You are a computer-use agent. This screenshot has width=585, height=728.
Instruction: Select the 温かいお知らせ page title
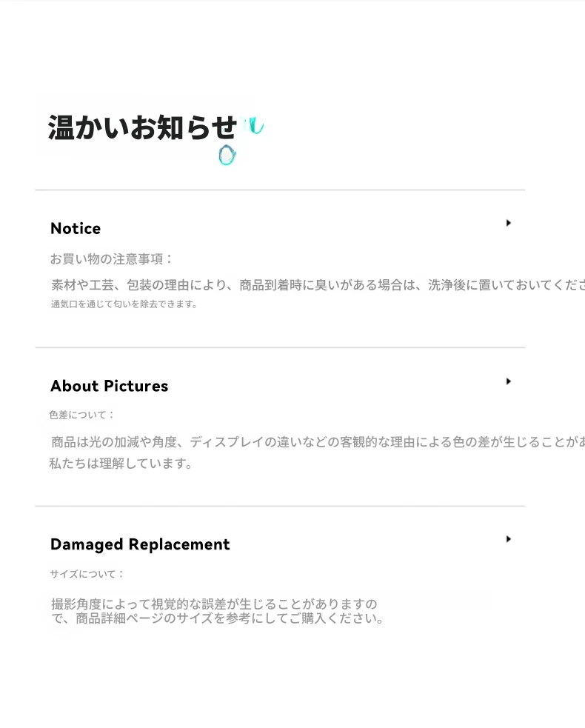point(142,128)
